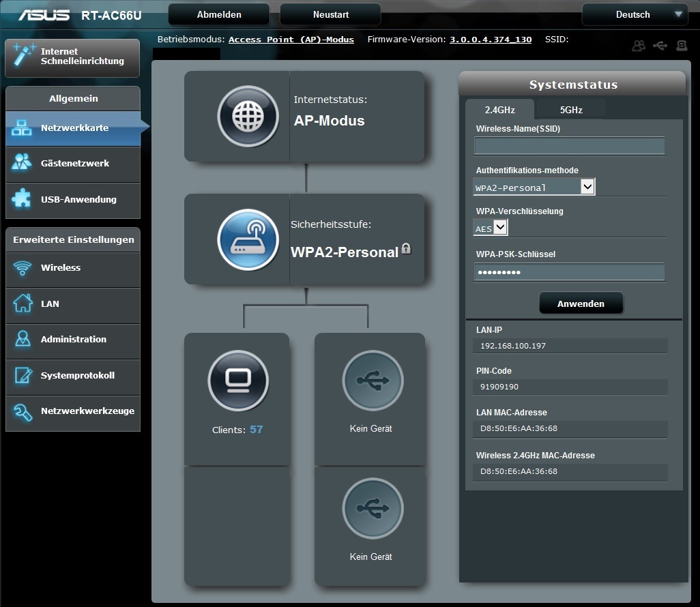Open LAN advanced settings
Image resolution: width=700 pixels, height=607 pixels.
(73, 306)
